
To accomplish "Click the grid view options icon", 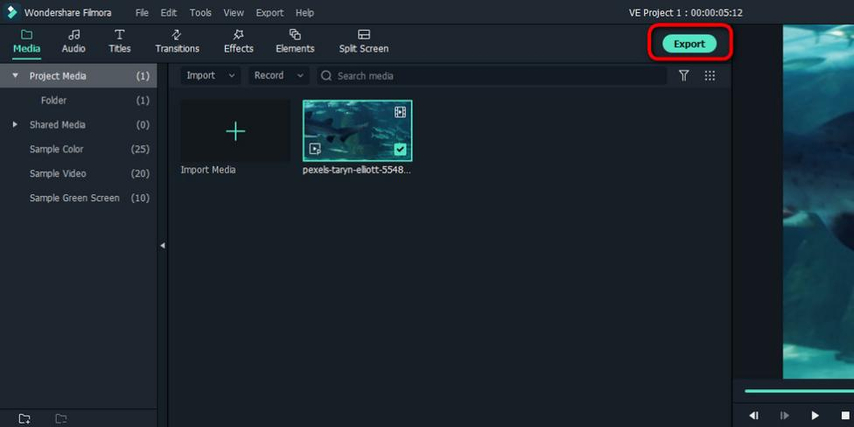I will click(710, 76).
